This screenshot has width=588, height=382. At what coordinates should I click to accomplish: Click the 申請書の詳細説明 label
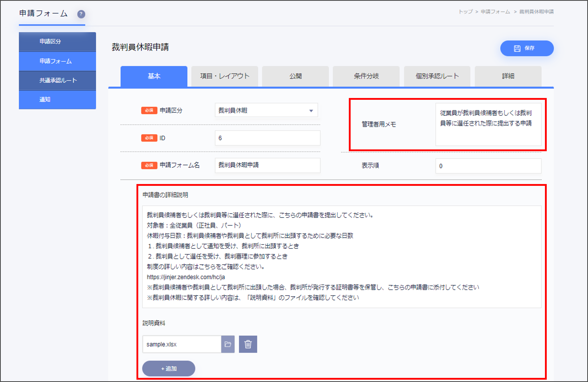tap(165, 195)
